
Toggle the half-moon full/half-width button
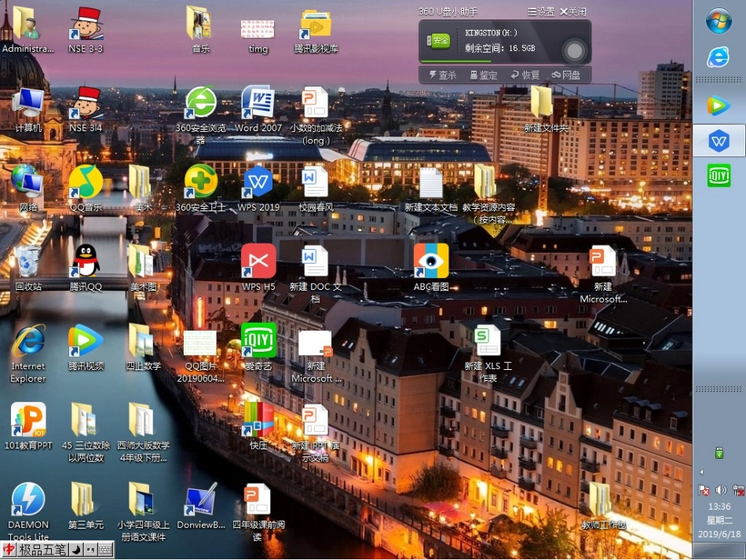pyautogui.click(x=76, y=550)
